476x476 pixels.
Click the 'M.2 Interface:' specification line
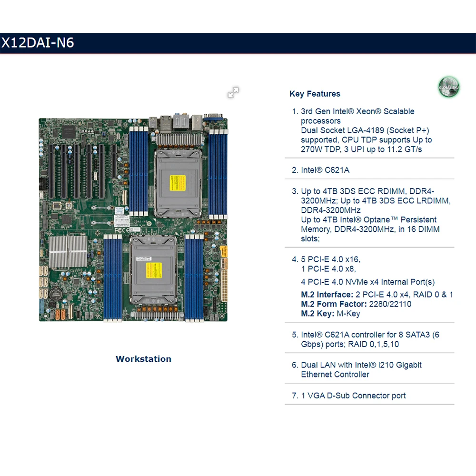[x=377, y=295]
